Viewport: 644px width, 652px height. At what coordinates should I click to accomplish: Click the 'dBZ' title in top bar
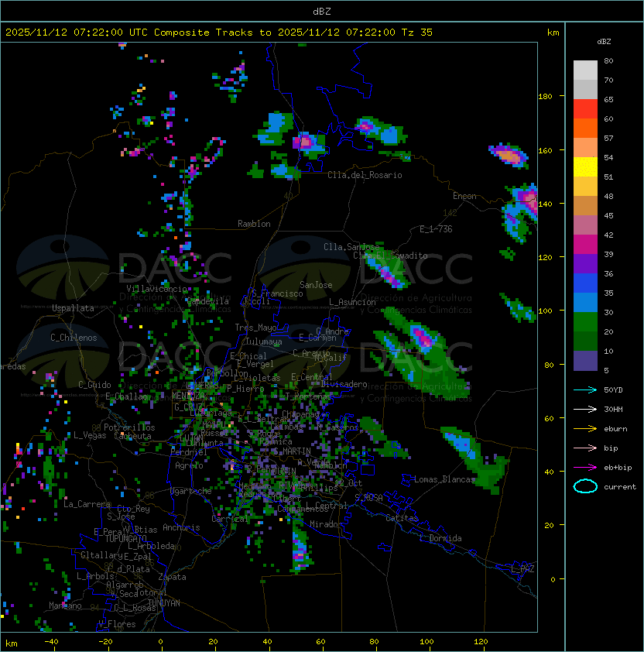[x=322, y=12]
